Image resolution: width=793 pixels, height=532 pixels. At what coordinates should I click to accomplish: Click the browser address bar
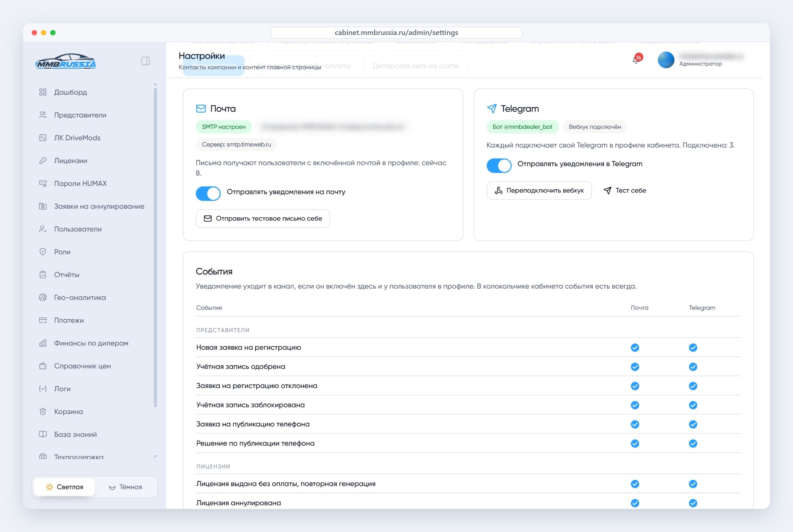point(396,33)
